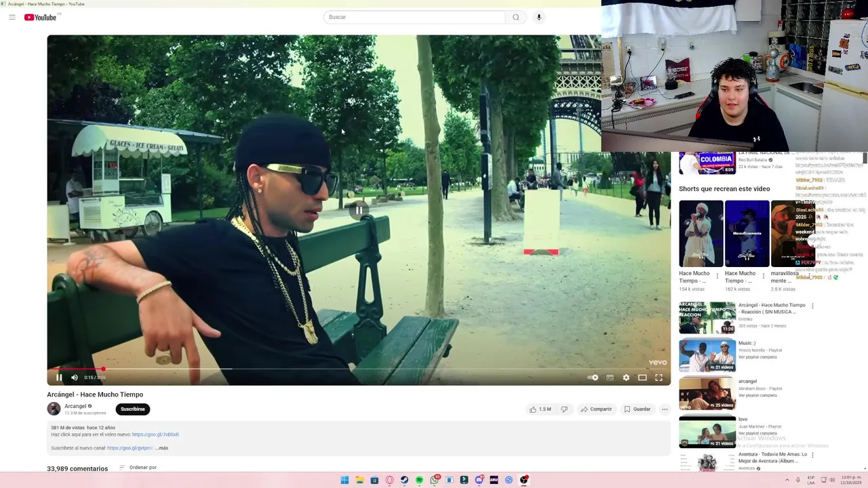Open File Explorer from taskbar
Image resolution: width=868 pixels, height=488 pixels.
click(x=359, y=480)
